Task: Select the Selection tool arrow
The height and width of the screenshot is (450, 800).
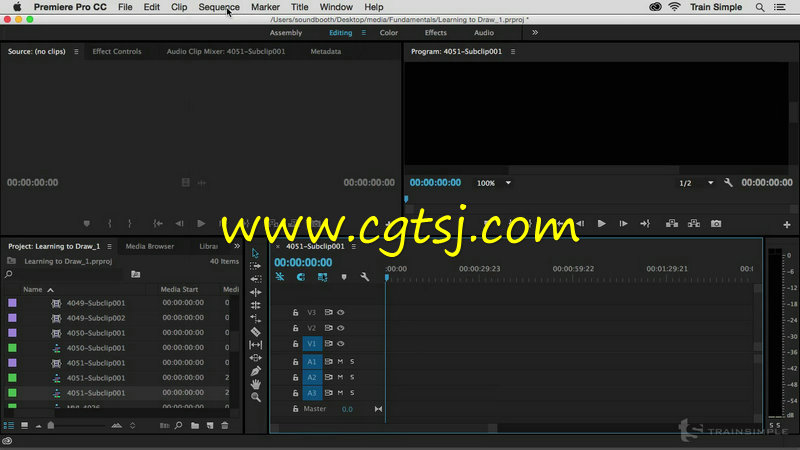Action: coord(256,253)
